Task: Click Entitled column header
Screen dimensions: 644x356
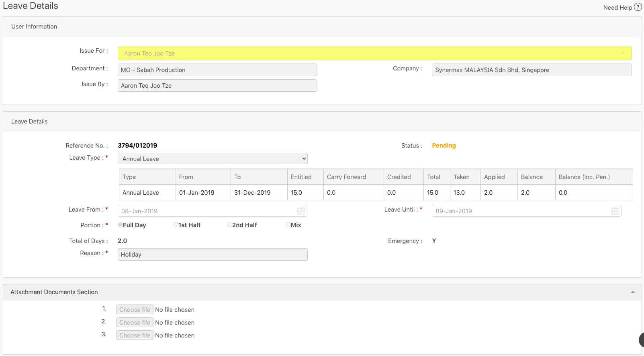Action: click(306, 177)
